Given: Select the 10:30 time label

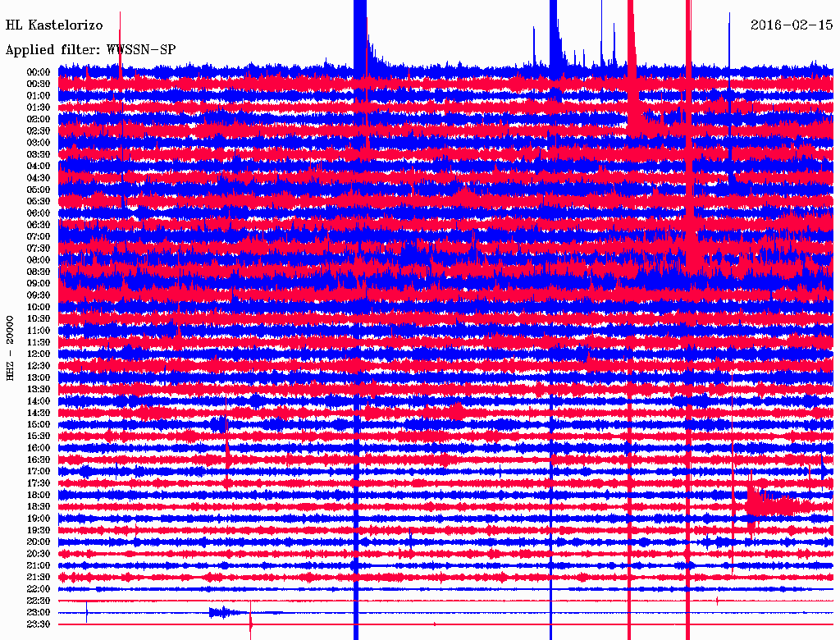Looking at the screenshot, I should (39, 319).
